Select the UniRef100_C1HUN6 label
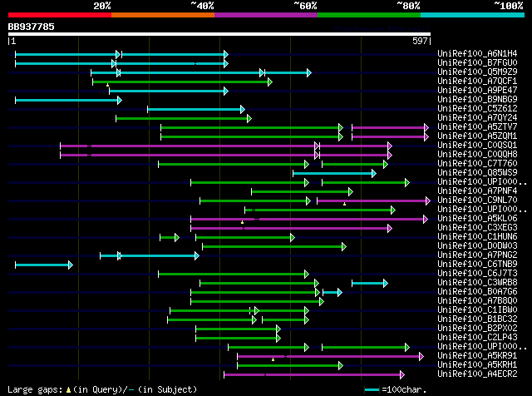532x396 pixels. point(477,237)
